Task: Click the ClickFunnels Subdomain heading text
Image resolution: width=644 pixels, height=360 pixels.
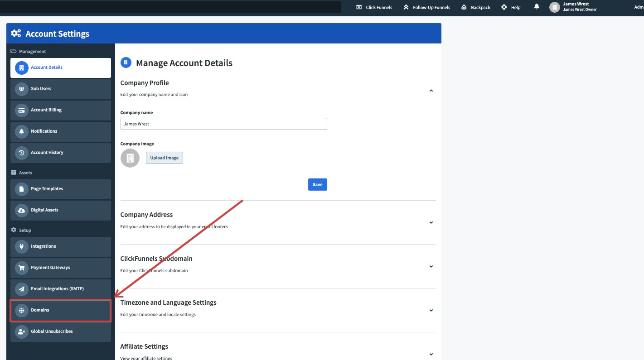Action: pyautogui.click(x=156, y=259)
